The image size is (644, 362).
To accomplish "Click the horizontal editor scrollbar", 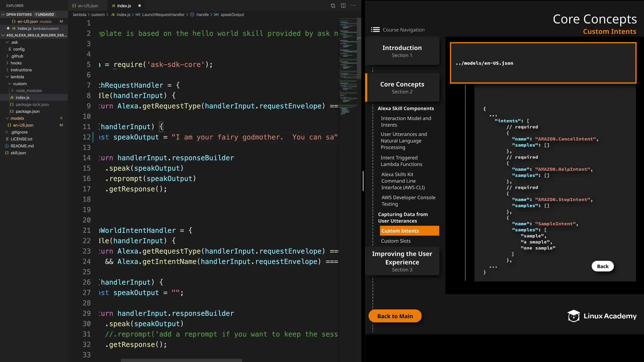I will point(181,360).
